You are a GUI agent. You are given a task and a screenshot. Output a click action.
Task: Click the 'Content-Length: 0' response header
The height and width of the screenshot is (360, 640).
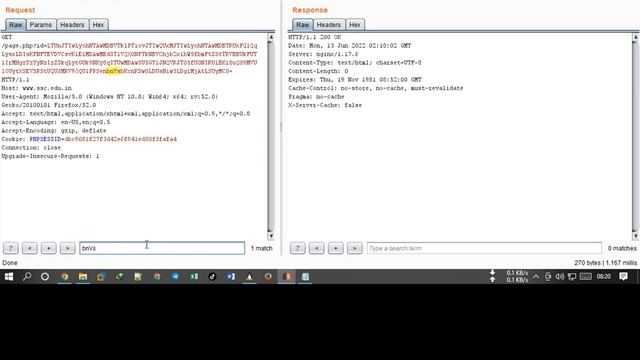318,71
